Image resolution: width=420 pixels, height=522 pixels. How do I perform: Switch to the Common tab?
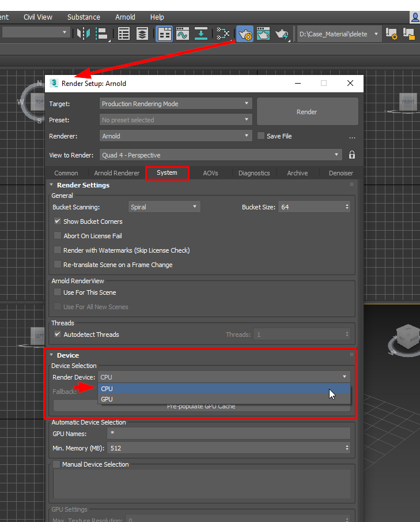[66, 173]
